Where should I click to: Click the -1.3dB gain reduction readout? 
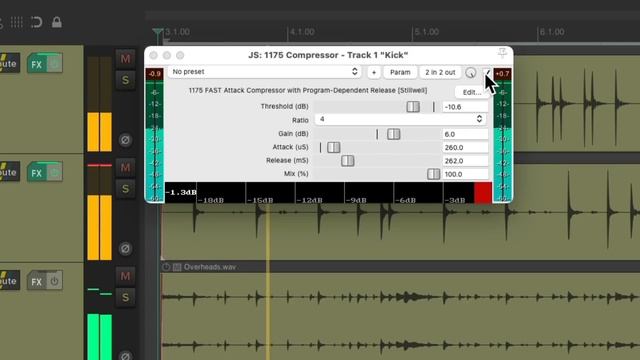point(181,192)
